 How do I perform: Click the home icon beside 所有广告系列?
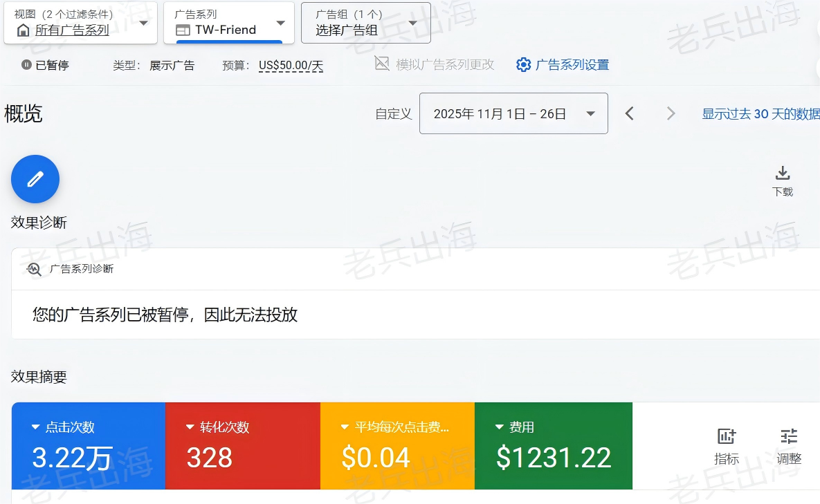[24, 30]
